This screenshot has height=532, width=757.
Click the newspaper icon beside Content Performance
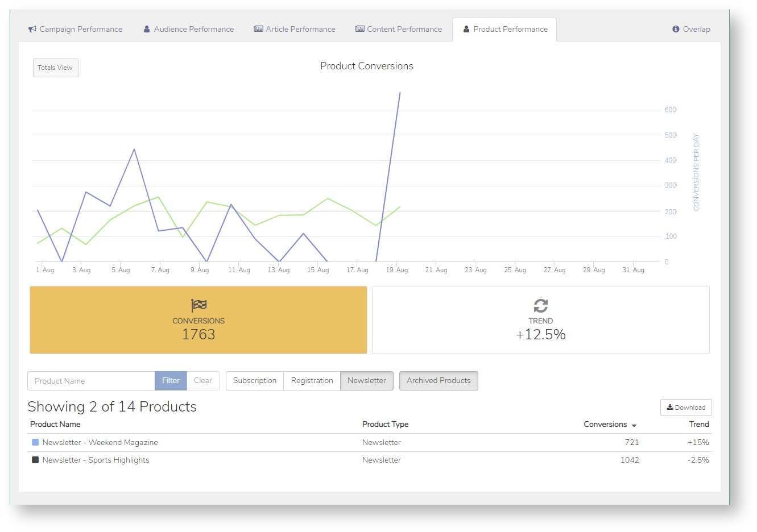pyautogui.click(x=359, y=29)
